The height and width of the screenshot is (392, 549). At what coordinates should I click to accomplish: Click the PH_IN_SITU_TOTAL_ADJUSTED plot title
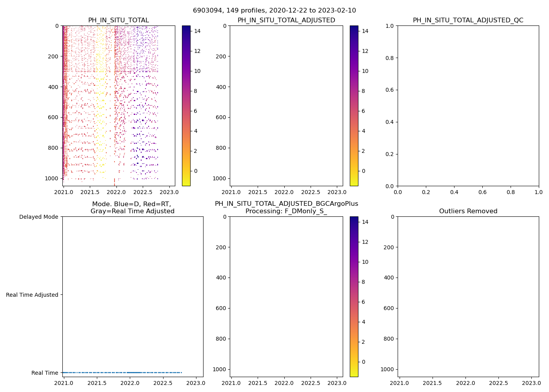click(286, 20)
